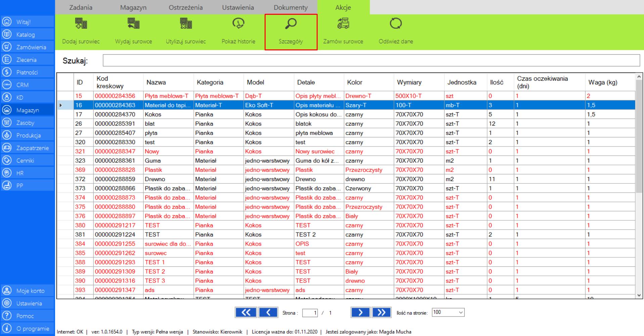Open Magazyn in the sidebar
Viewport: 644px width, 336px height.
pos(27,110)
